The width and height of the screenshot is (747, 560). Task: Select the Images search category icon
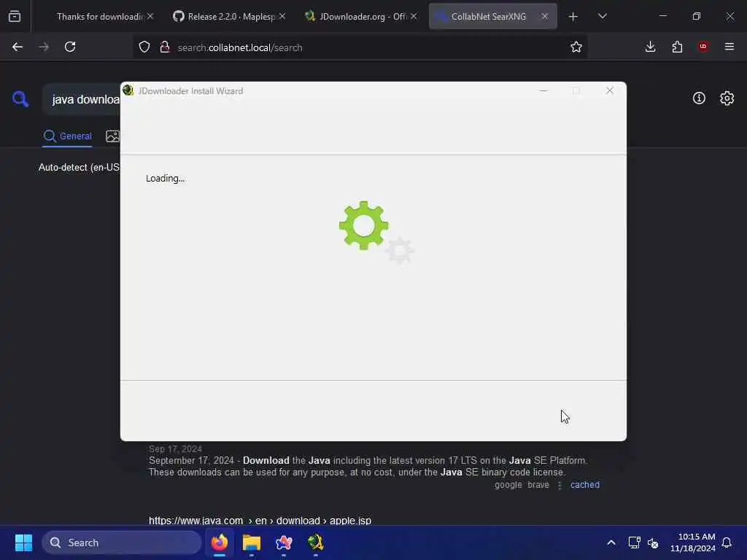[x=112, y=136]
